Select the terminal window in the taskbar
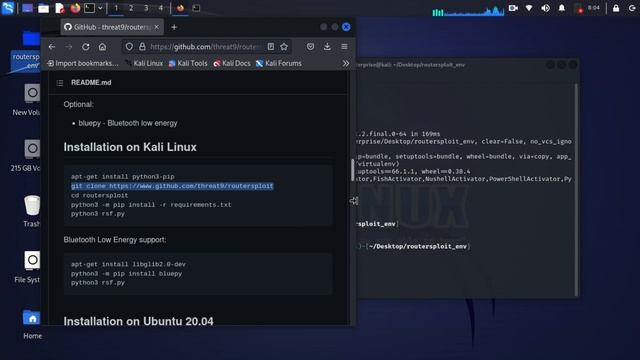The height and width of the screenshot is (360, 640). point(196,8)
